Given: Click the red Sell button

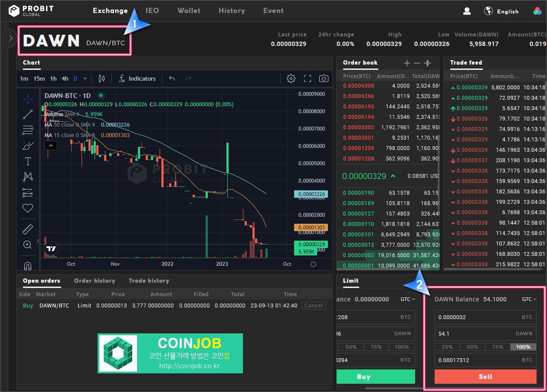Looking at the screenshot, I should (485, 376).
